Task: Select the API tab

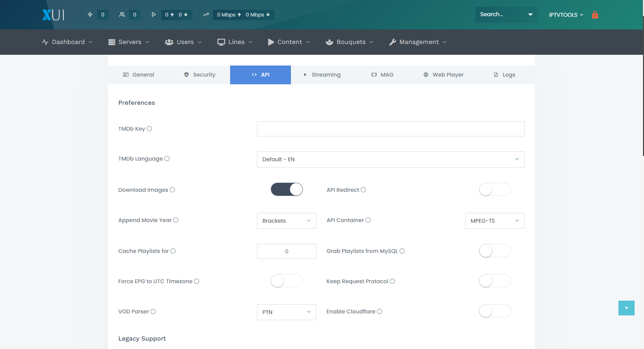Action: tap(260, 75)
